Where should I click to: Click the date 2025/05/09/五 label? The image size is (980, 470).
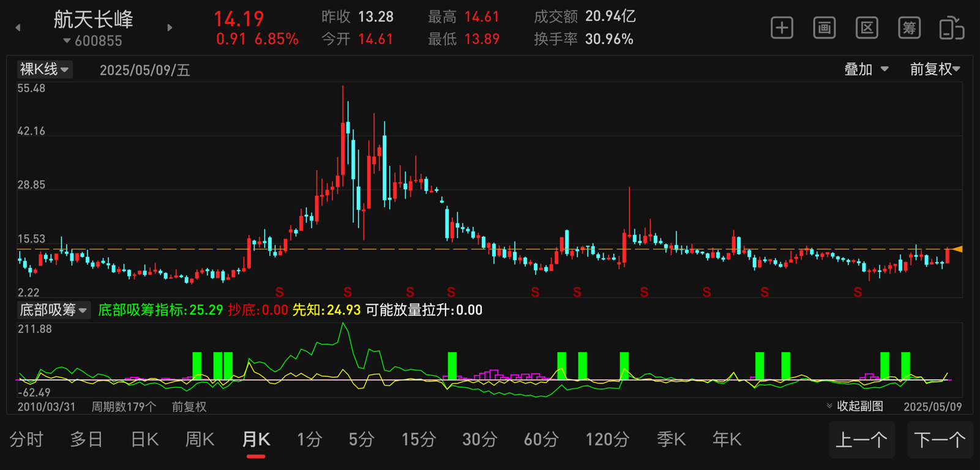click(x=145, y=70)
